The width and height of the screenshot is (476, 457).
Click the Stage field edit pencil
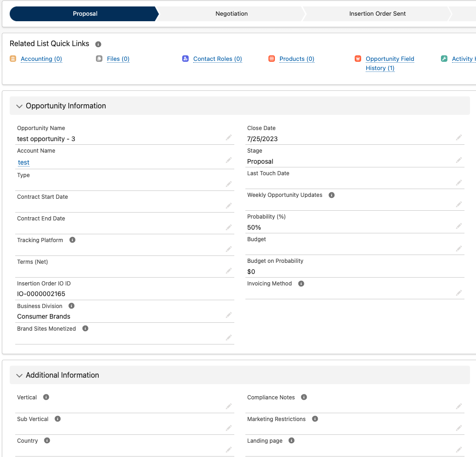coord(459,160)
